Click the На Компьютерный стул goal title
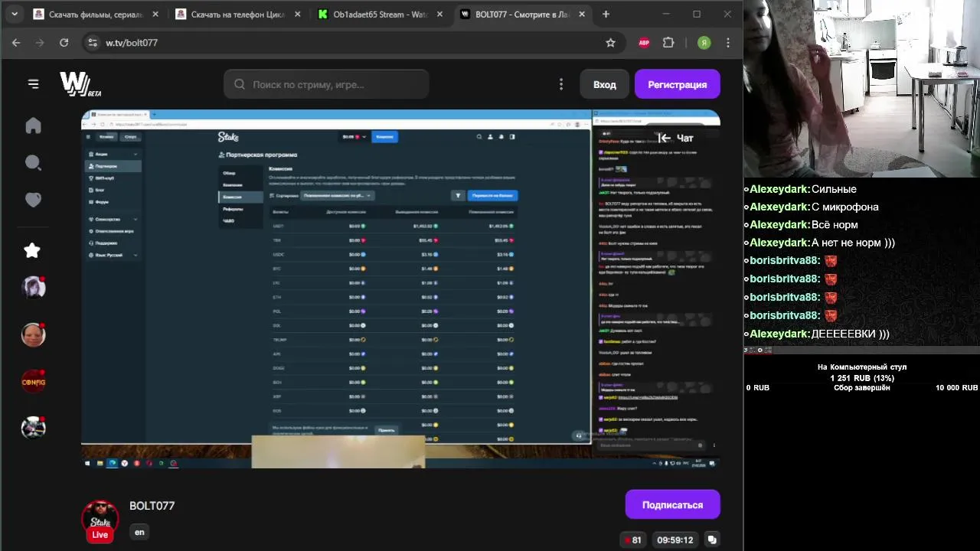The image size is (980, 551). (x=862, y=367)
